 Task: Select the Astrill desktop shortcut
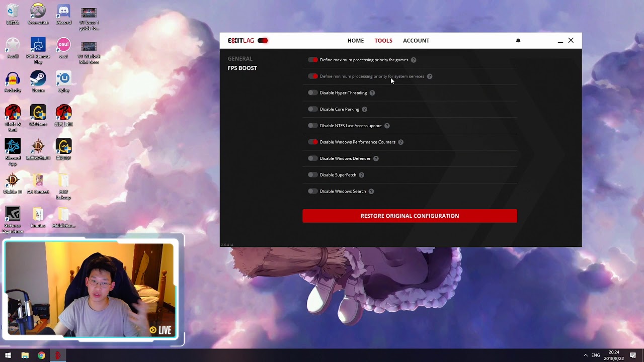13,48
